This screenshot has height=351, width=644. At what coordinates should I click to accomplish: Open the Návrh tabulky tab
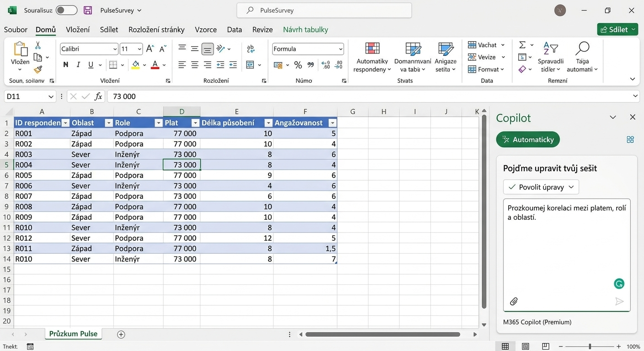306,30
